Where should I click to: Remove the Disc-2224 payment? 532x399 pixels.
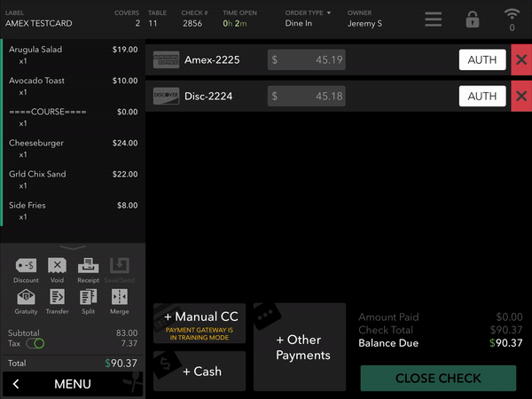tap(521, 96)
